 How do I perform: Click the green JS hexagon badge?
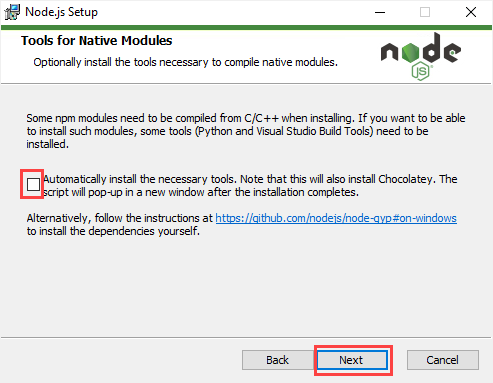point(421,71)
